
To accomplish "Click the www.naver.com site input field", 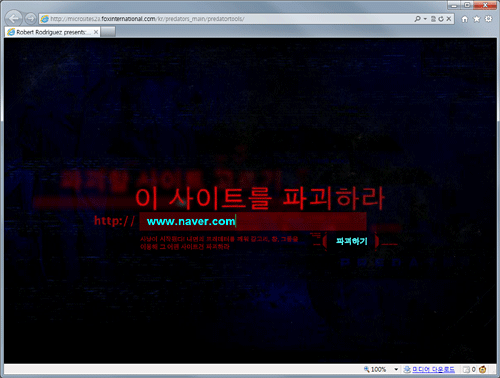I will coord(253,221).
